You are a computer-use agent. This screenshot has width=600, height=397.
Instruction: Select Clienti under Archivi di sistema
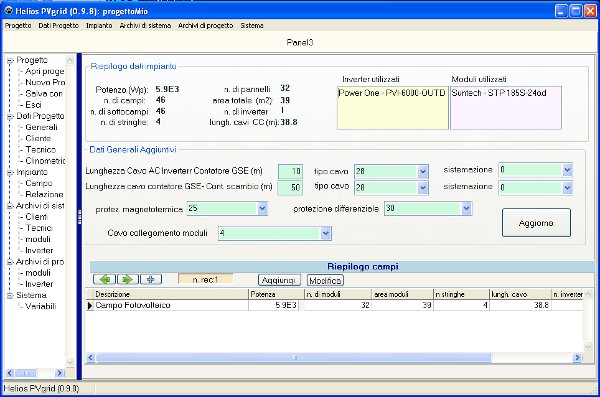click(36, 217)
